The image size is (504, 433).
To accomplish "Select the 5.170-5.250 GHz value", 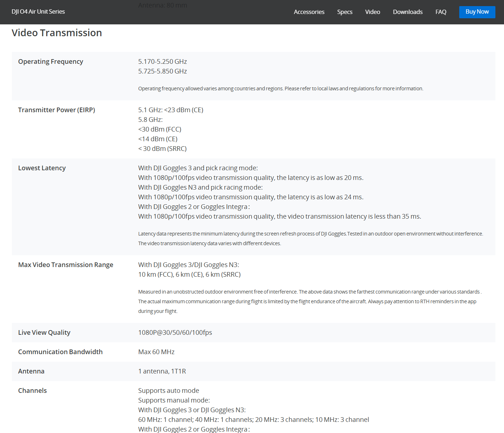I will tap(163, 62).
